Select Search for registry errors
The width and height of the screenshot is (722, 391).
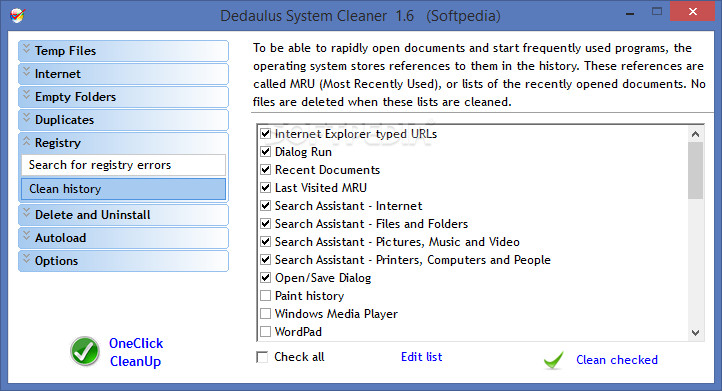click(x=123, y=165)
